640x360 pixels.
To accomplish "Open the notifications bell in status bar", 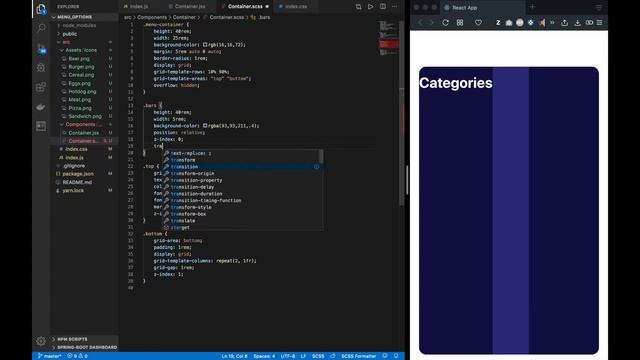I will (396, 356).
